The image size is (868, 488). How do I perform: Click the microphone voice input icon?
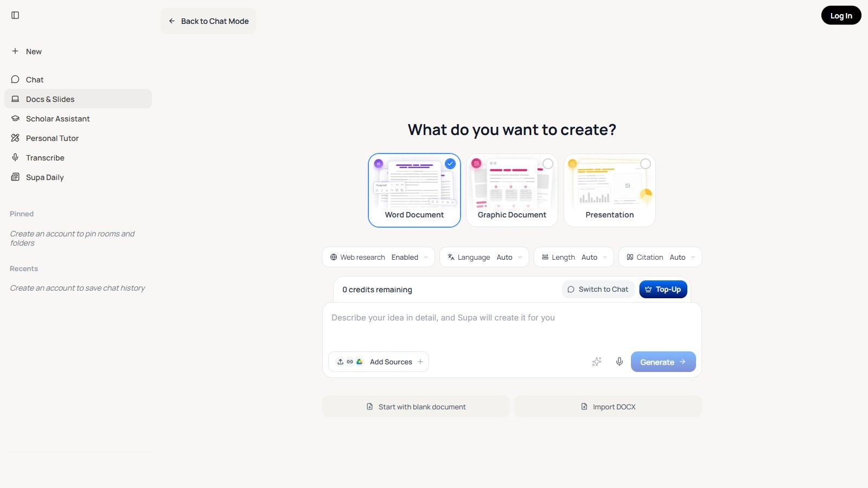[619, 362]
